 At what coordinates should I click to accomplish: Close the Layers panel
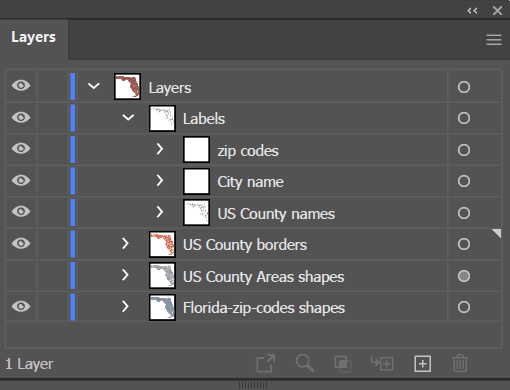pyautogui.click(x=497, y=11)
